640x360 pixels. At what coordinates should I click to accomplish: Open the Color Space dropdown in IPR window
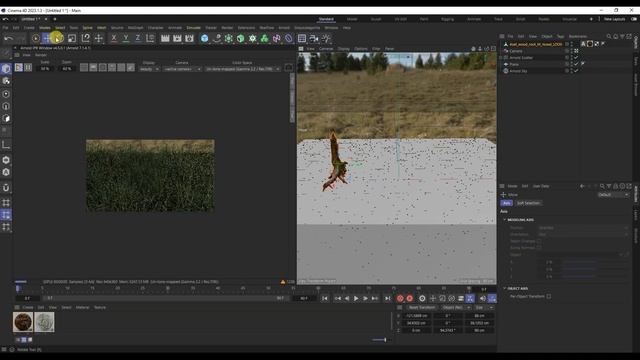pyautogui.click(x=242, y=69)
